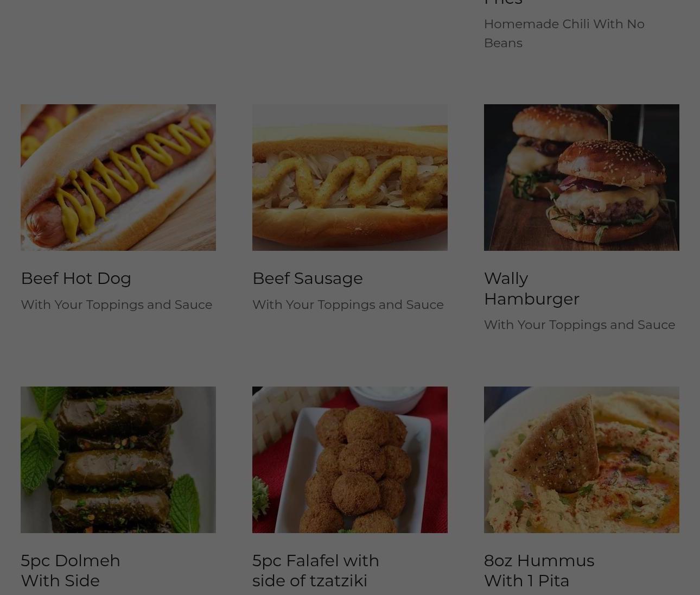Open the Beef Sausage photo
This screenshot has width=700, height=595.
350,178
